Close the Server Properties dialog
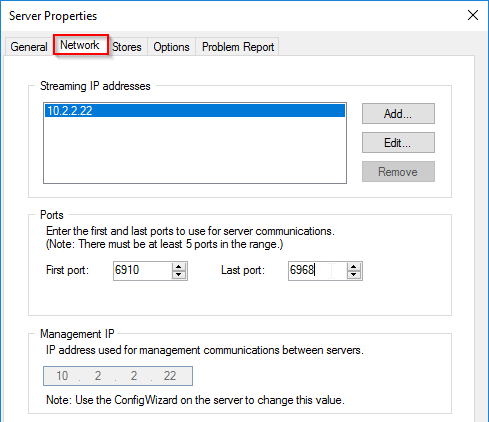Screen dimensions: 489x422 point(473,15)
